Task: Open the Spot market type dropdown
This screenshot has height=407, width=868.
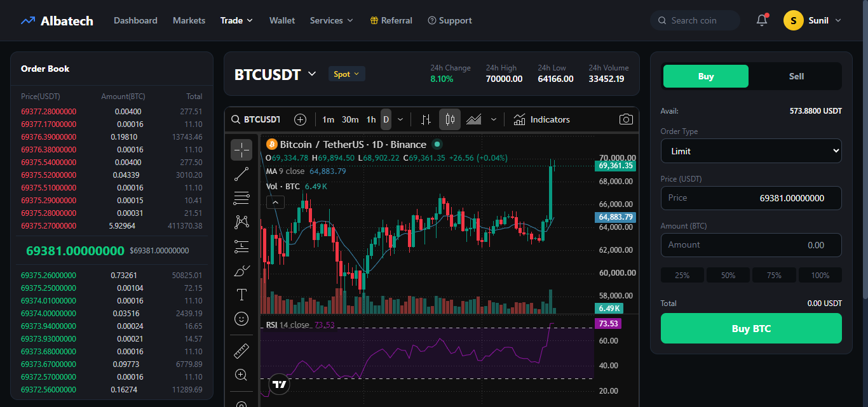Action: 347,74
